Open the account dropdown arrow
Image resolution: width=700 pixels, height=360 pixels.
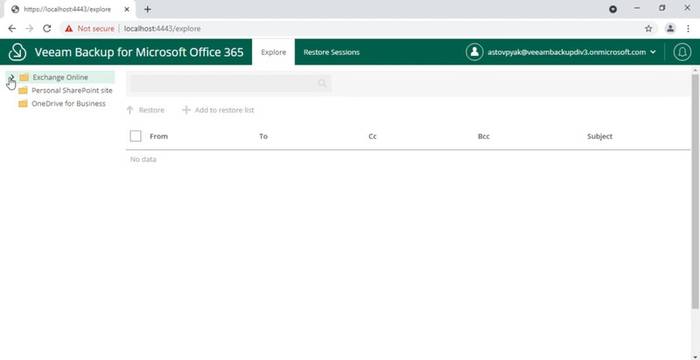653,52
